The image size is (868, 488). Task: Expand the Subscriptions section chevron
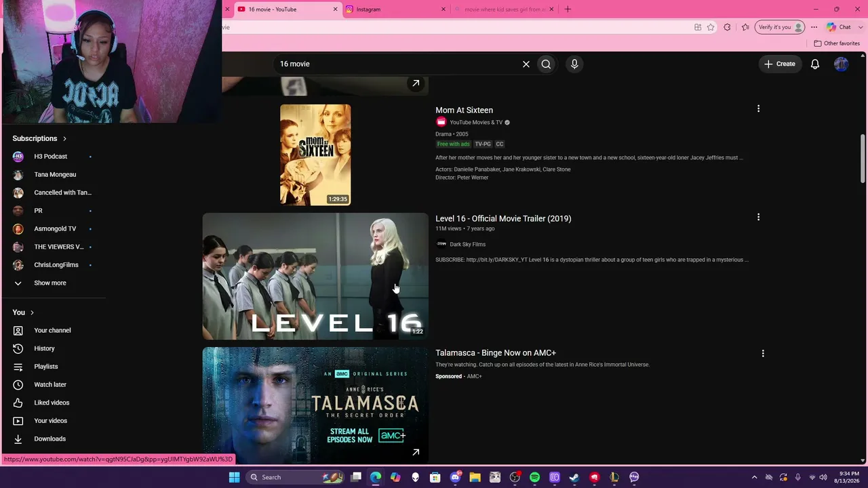[64, 138]
